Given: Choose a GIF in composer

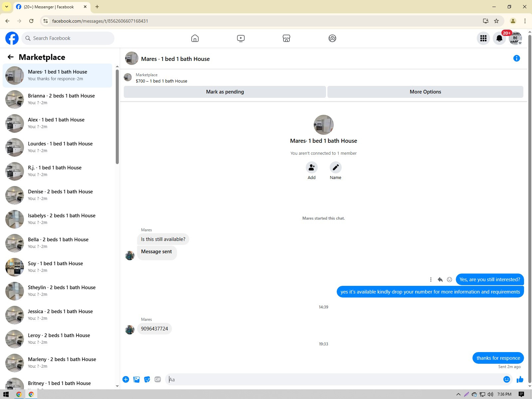Looking at the screenshot, I should 158,379.
